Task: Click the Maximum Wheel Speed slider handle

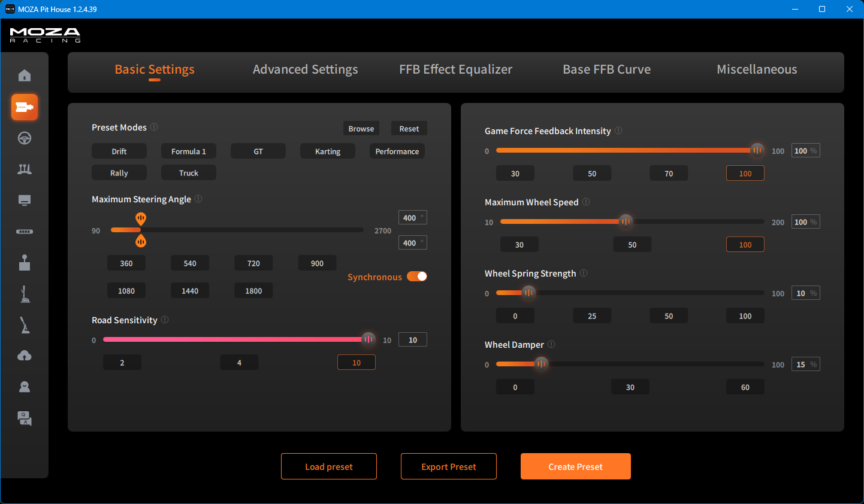Action: (626, 221)
